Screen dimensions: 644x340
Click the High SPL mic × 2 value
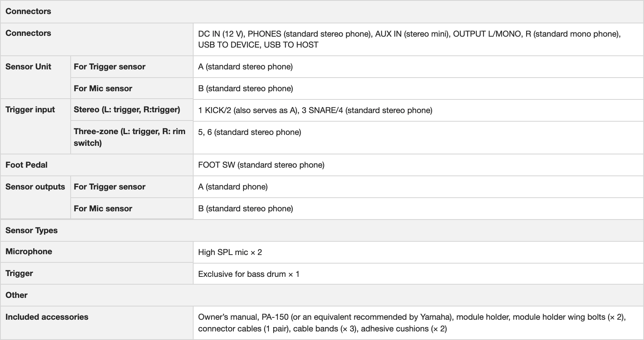(x=230, y=252)
